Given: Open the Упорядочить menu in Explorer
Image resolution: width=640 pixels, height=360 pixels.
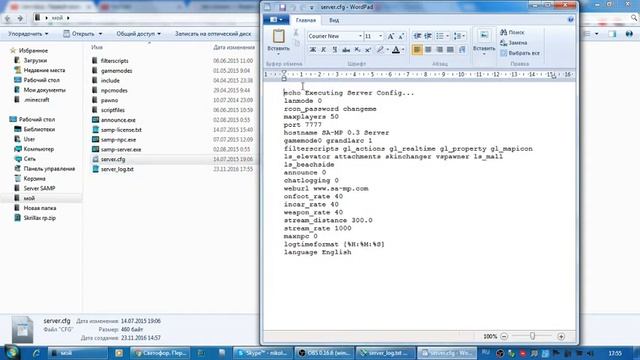Looking at the screenshot, I should pos(28,34).
